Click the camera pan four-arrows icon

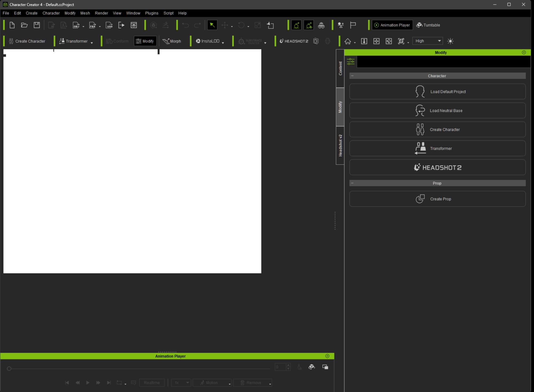click(x=376, y=41)
